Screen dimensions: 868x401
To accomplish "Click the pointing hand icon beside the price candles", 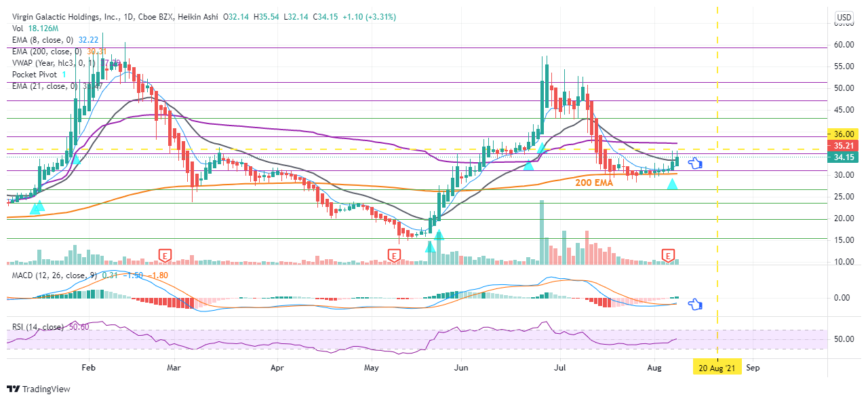I will pyautogui.click(x=695, y=164).
